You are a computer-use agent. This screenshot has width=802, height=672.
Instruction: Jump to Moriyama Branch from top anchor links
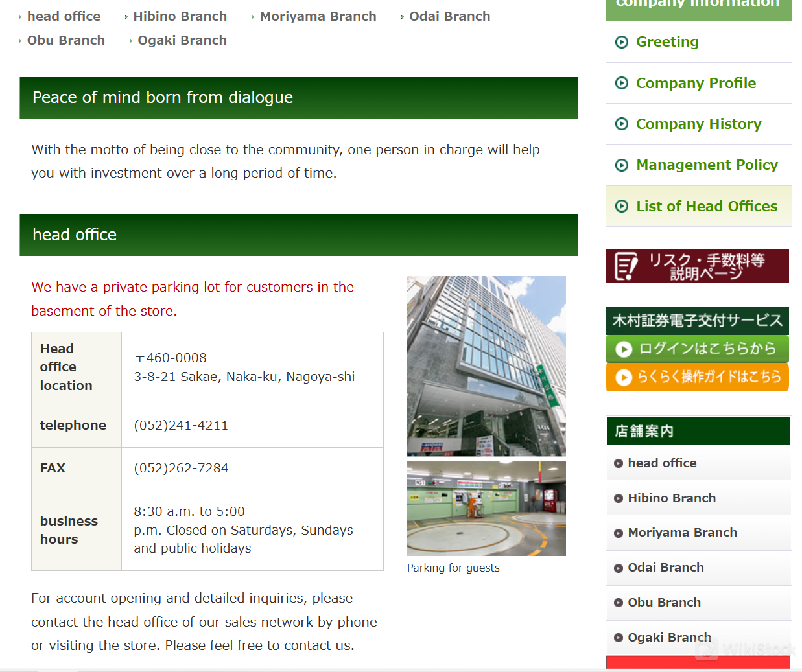point(318,16)
